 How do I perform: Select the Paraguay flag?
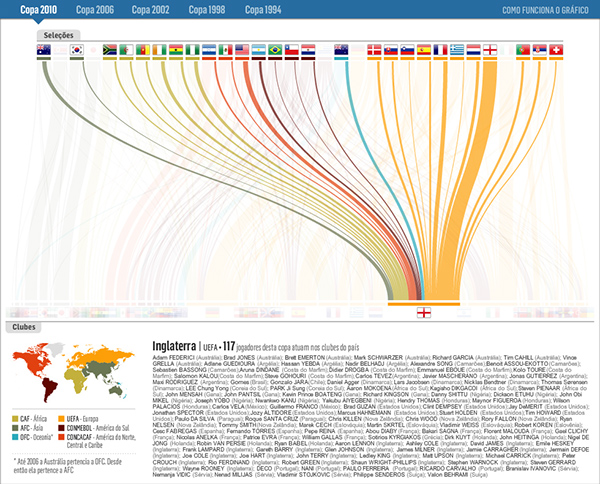pos(308,50)
